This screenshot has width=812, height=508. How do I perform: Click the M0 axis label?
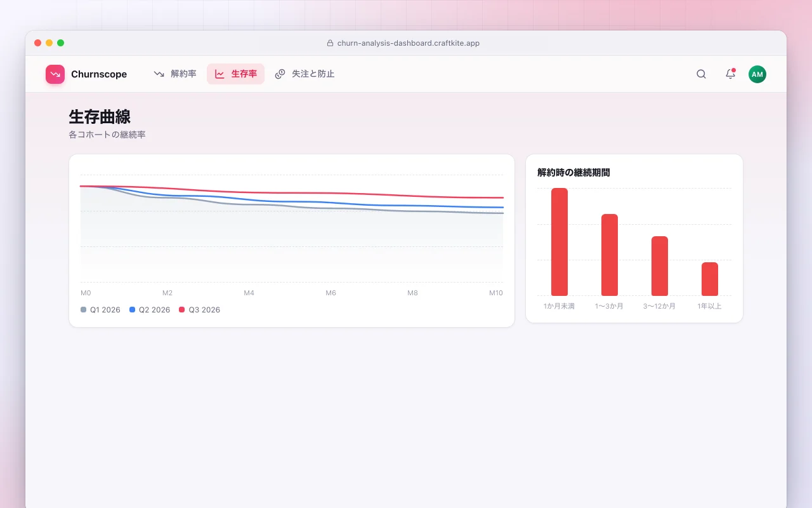(x=86, y=293)
